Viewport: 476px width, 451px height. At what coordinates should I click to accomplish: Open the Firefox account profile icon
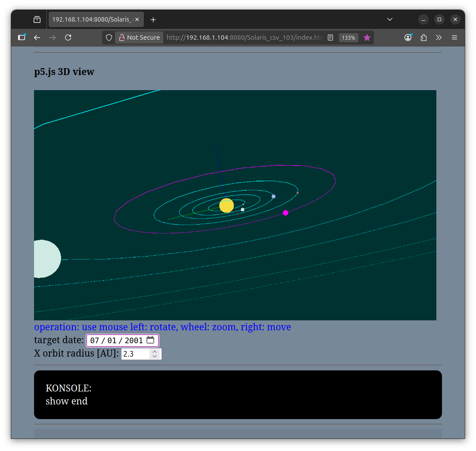tap(408, 38)
